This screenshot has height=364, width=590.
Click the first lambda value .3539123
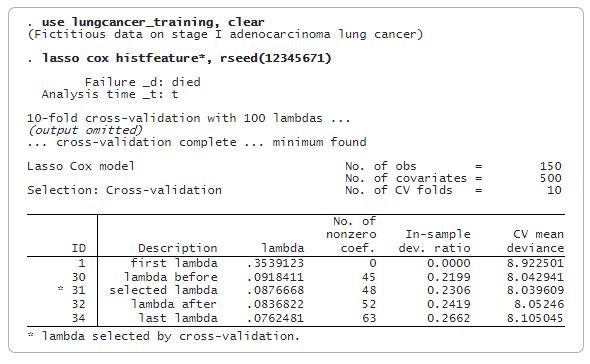pos(275,263)
